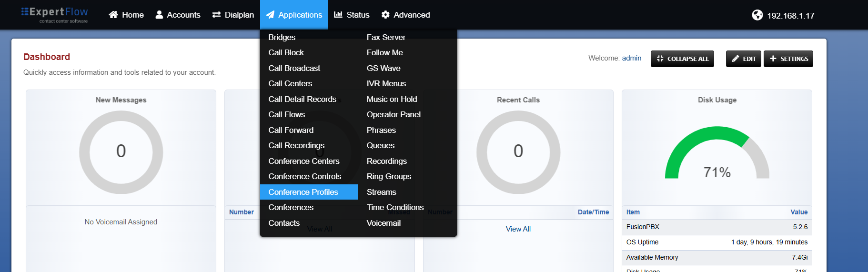Click the ExpertFlow logo
Screen dimensions: 868x272
[54, 14]
